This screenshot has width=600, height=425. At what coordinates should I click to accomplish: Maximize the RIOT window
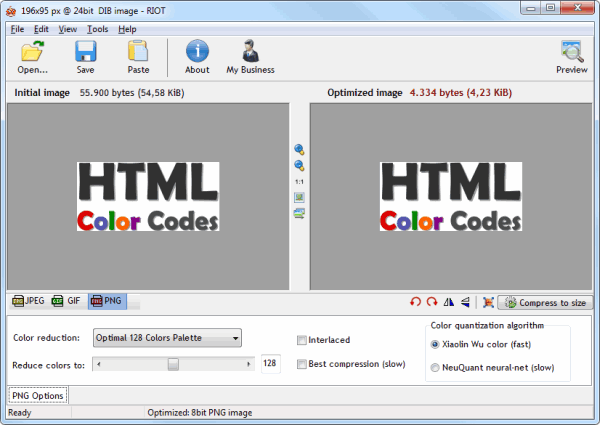tap(551, 8)
